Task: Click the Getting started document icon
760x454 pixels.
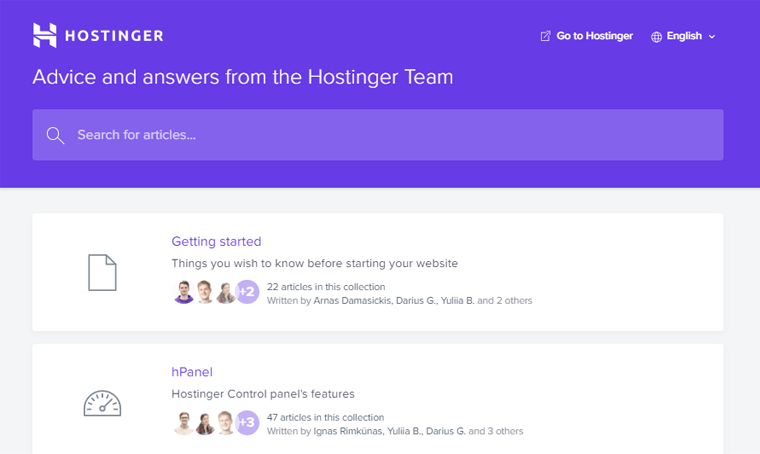Action: (x=102, y=272)
